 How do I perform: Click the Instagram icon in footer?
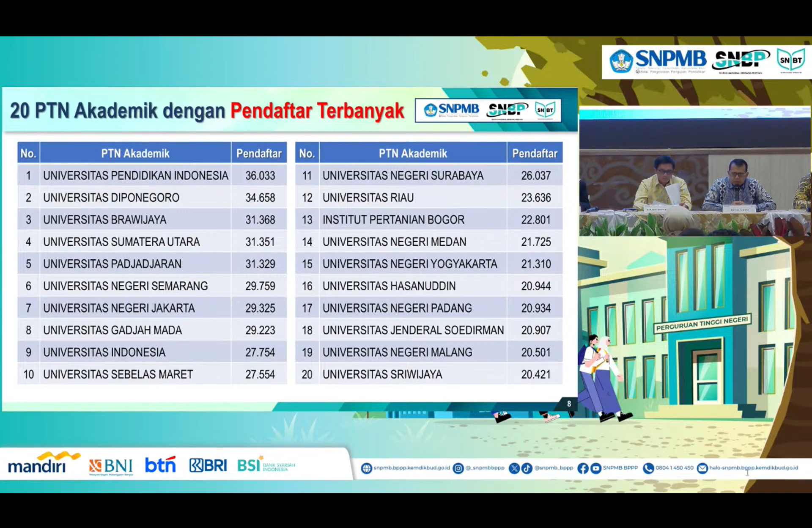[x=458, y=468]
